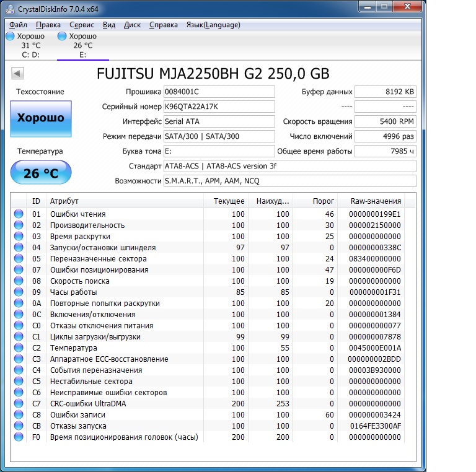Image resolution: width=476 pixels, height=472 pixels.
Task: Click the previous disk arrow button
Action: tap(17, 73)
